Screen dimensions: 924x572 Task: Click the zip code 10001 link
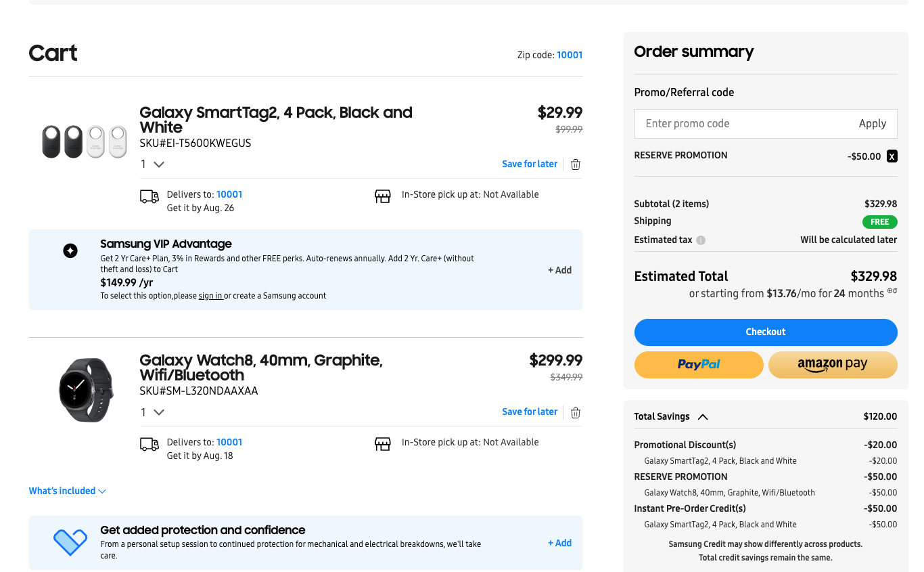click(570, 55)
